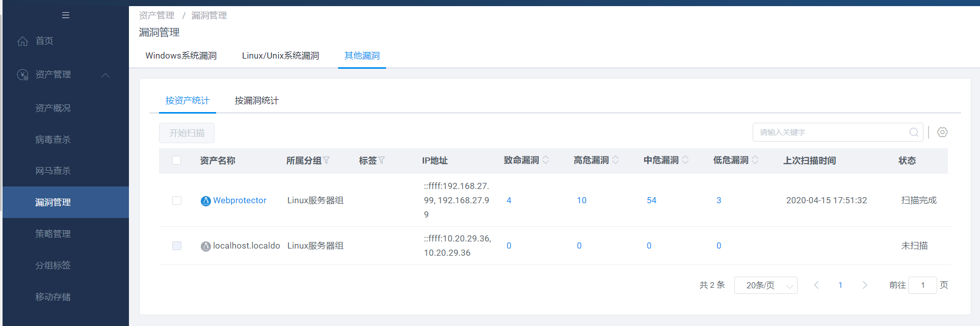
Task: Click the go-to-page number input
Action: pyautogui.click(x=922, y=285)
